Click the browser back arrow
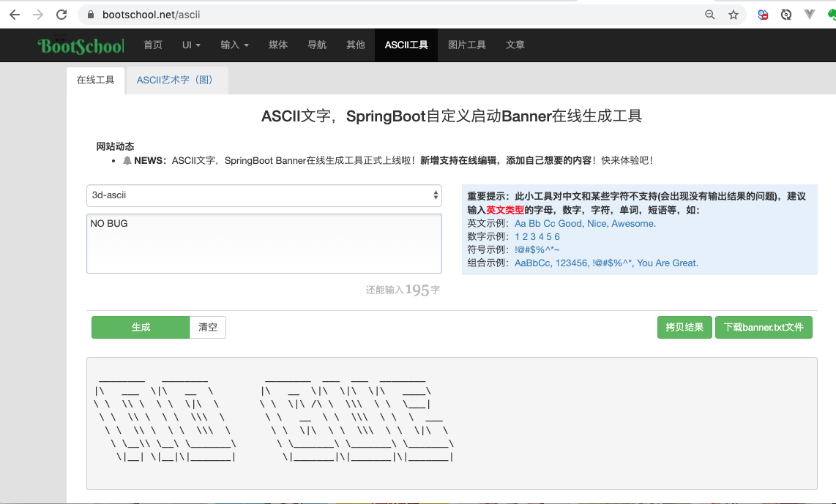The image size is (836, 504). point(15,15)
